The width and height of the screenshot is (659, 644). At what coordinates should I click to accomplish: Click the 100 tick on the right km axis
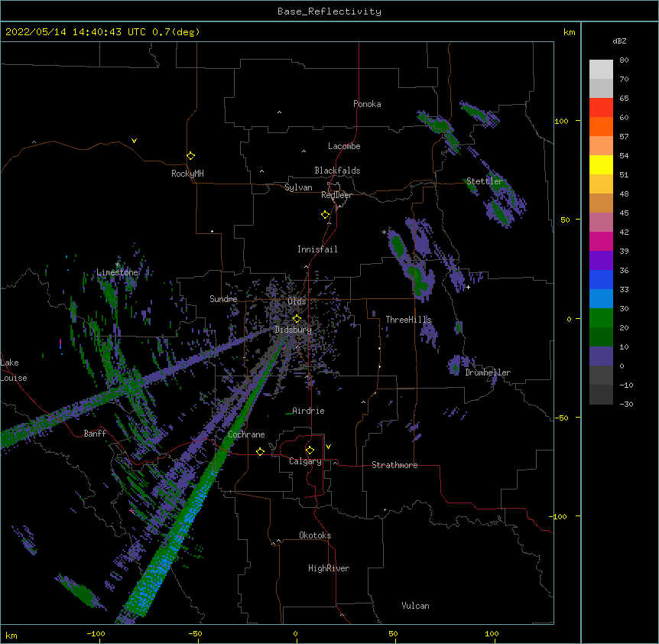pos(561,121)
